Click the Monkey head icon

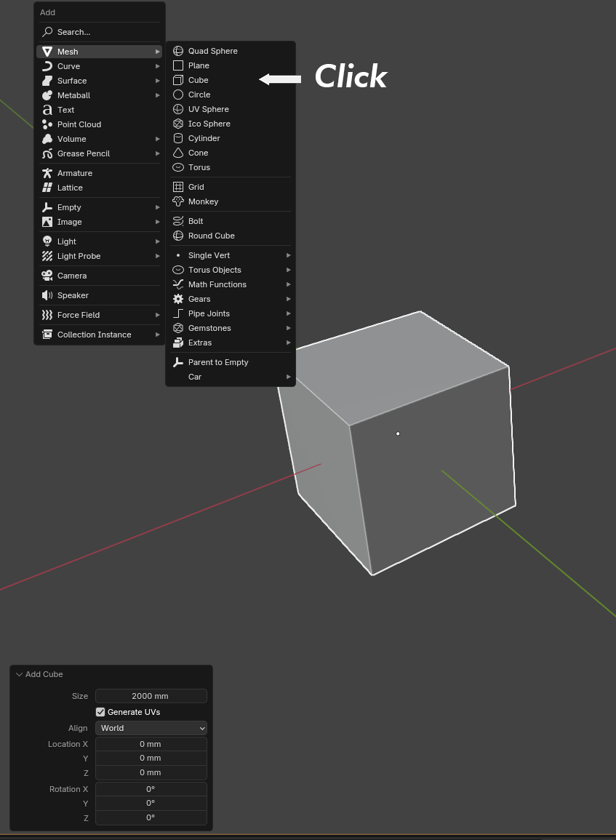pyautogui.click(x=178, y=201)
